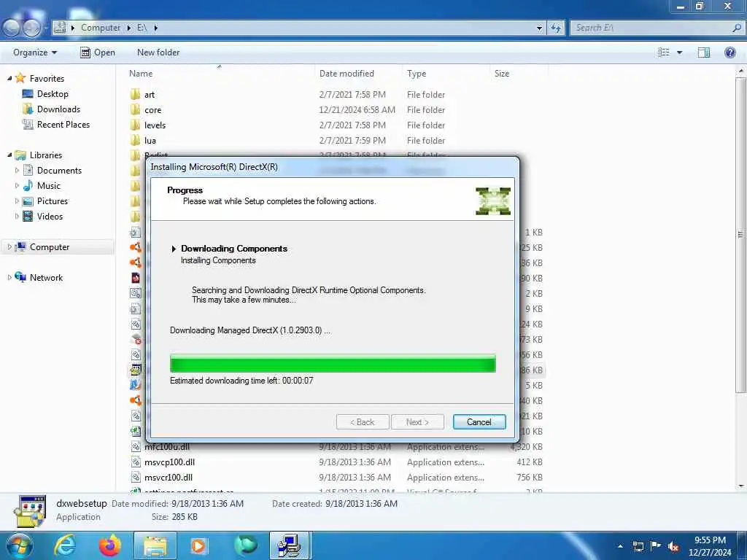This screenshot has width=747, height=560.
Task: Click the file list vertical scrollbar
Action: click(x=740, y=234)
